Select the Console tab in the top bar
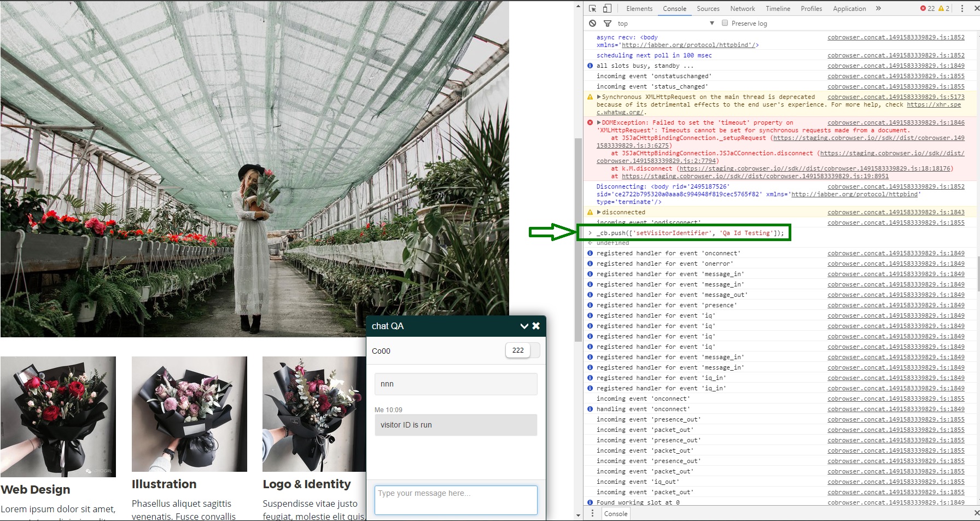 tap(674, 9)
